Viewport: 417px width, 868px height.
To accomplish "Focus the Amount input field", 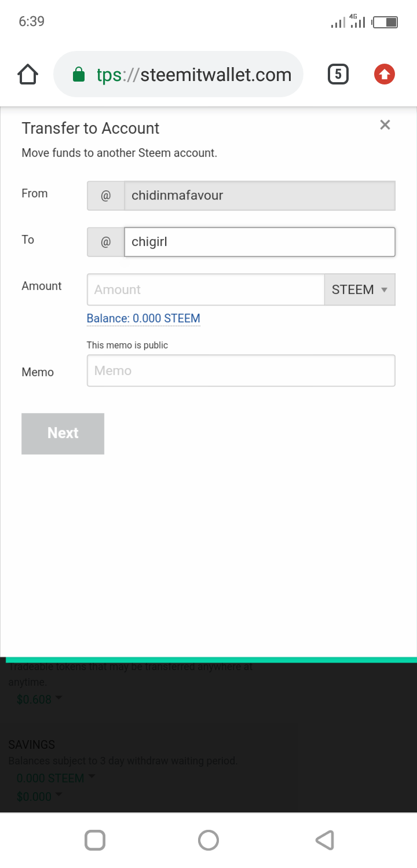I will (x=206, y=289).
